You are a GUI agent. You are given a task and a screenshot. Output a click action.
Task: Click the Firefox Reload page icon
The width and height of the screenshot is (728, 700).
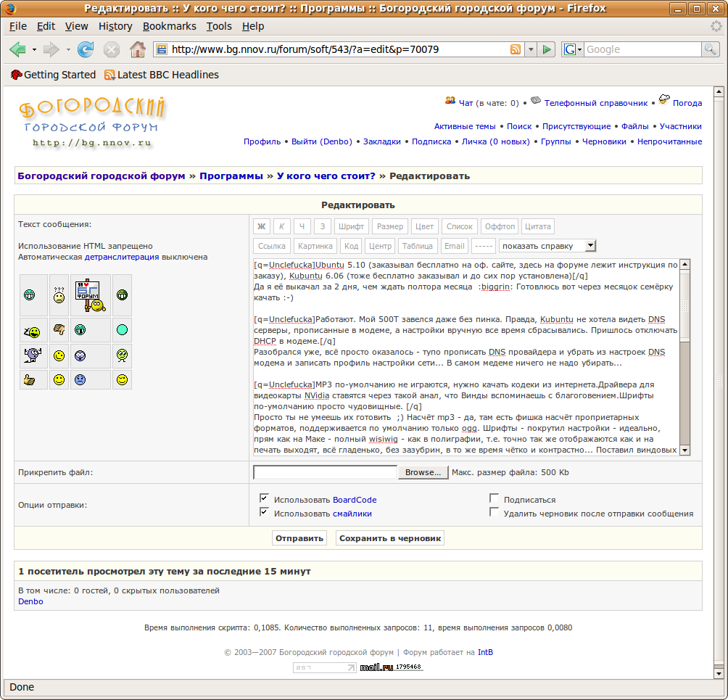coord(86,50)
